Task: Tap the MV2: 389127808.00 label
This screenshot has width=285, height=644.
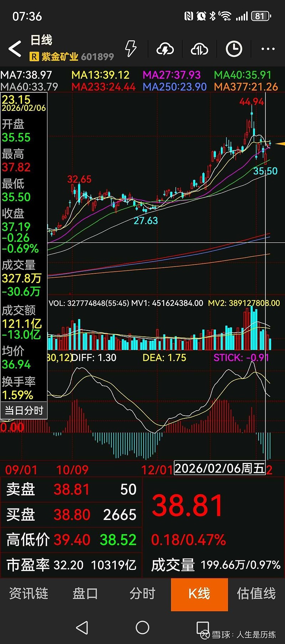Action: pos(244,303)
